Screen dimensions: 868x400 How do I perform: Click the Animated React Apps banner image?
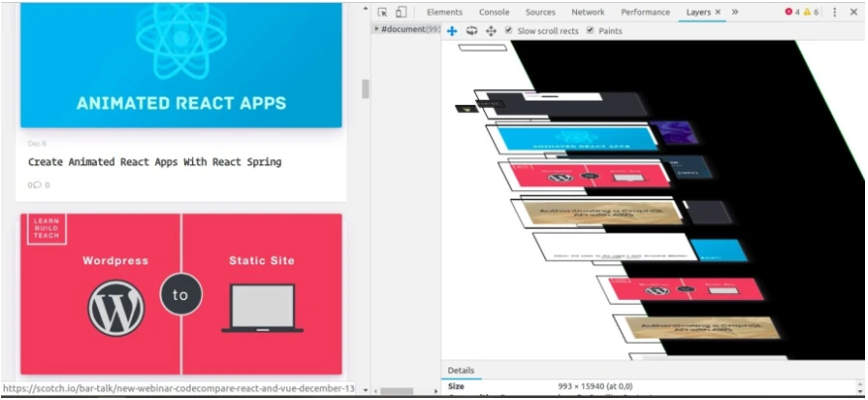(x=181, y=64)
